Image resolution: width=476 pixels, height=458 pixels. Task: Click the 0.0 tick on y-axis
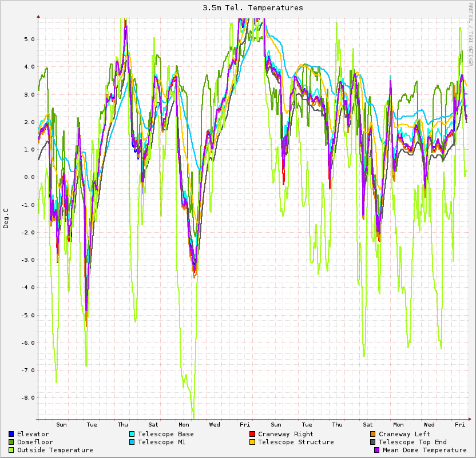(29, 177)
